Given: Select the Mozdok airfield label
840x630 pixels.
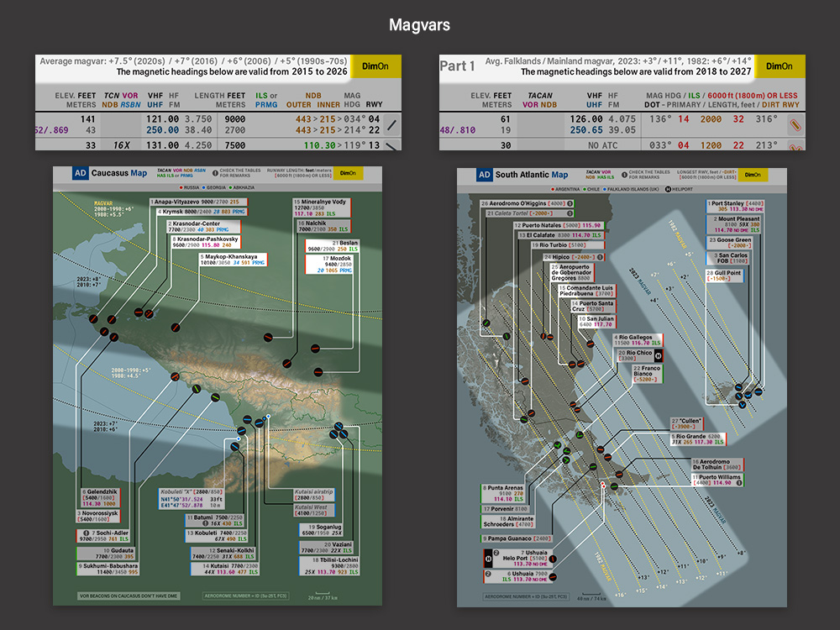Looking at the screenshot, I should click(x=329, y=264).
